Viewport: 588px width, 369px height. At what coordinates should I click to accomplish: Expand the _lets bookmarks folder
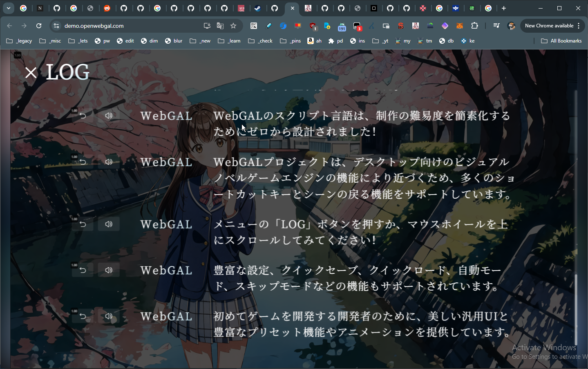78,41
